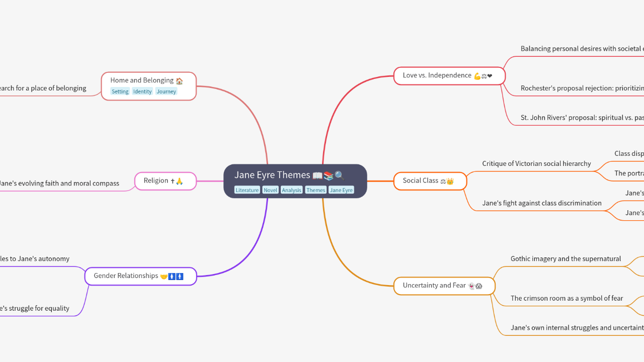Image resolution: width=644 pixels, height=362 pixels.
Task: Click the flexed bicep emoji on Love vs. Independence
Action: (x=477, y=76)
